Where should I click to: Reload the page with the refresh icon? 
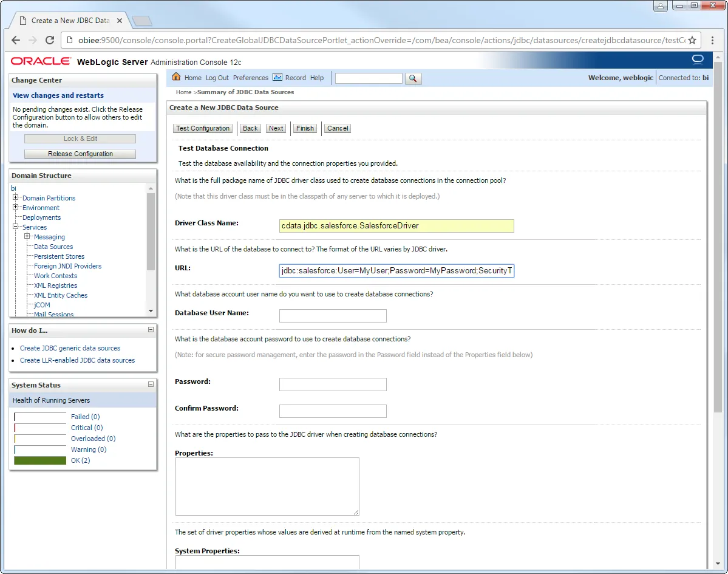[50, 39]
